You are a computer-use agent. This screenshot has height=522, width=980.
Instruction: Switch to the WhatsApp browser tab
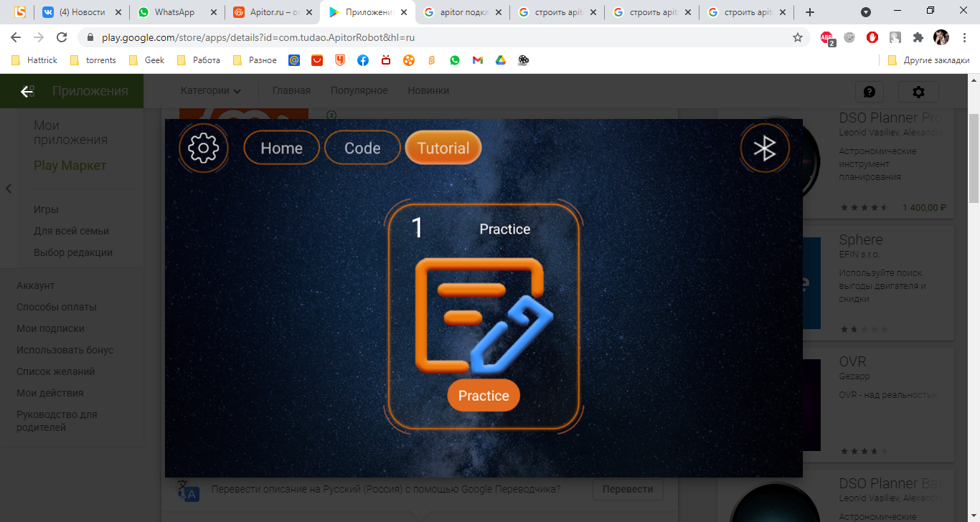(x=174, y=12)
